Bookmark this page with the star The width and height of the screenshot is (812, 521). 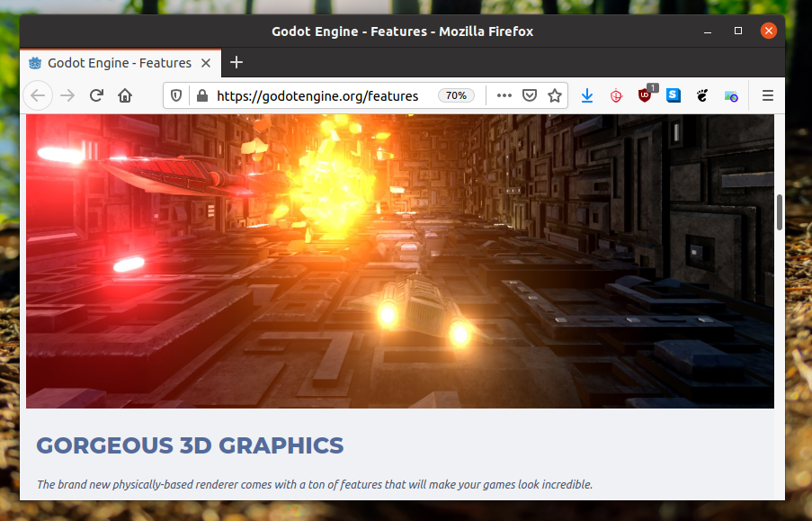click(555, 96)
